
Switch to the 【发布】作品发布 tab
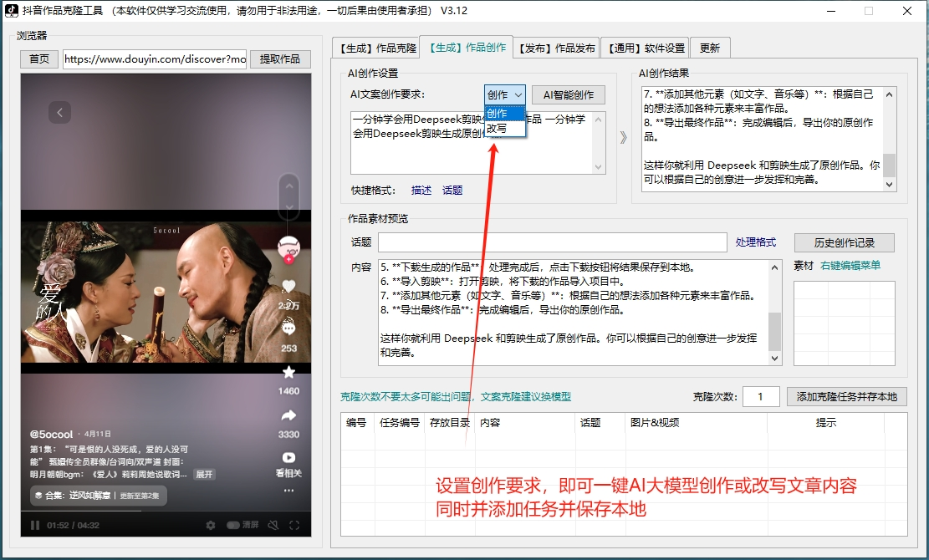click(x=556, y=48)
